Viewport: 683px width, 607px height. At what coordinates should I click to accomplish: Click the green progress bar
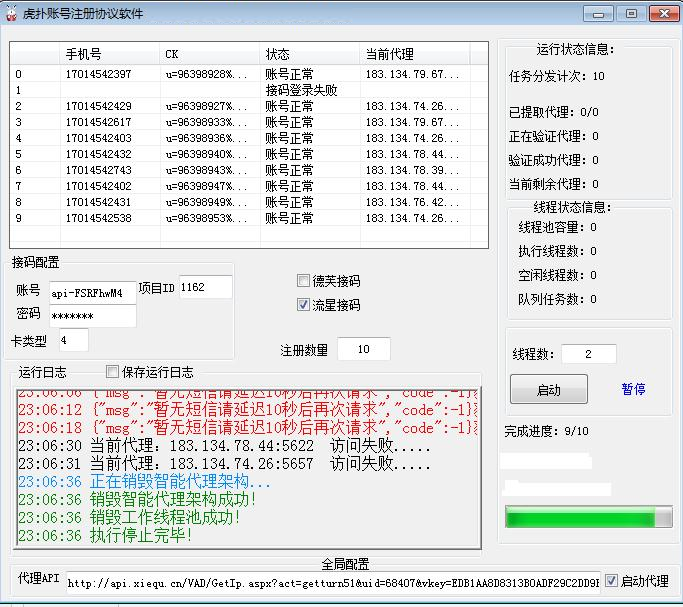(589, 517)
